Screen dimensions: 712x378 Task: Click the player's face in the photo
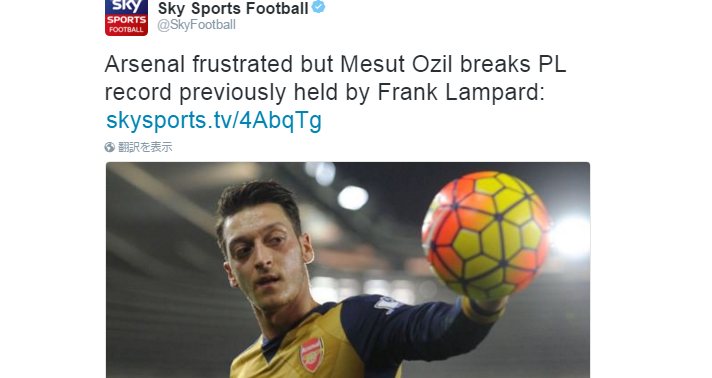tap(266, 259)
